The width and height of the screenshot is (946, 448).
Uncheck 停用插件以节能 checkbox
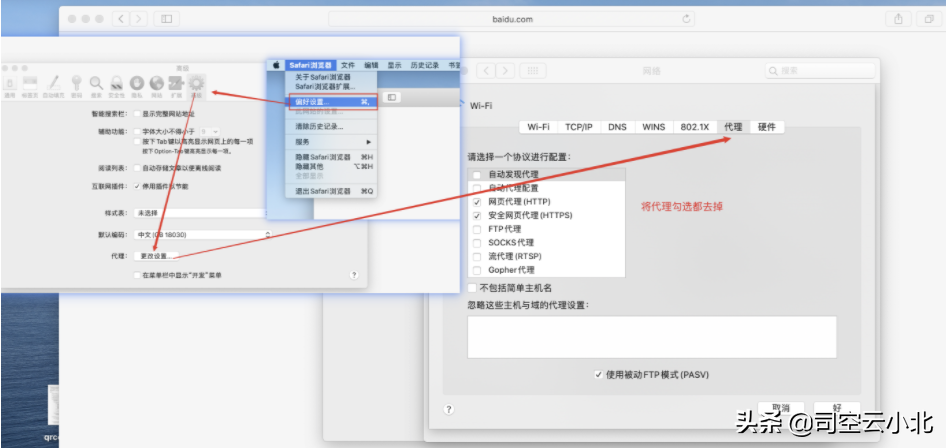[137, 186]
